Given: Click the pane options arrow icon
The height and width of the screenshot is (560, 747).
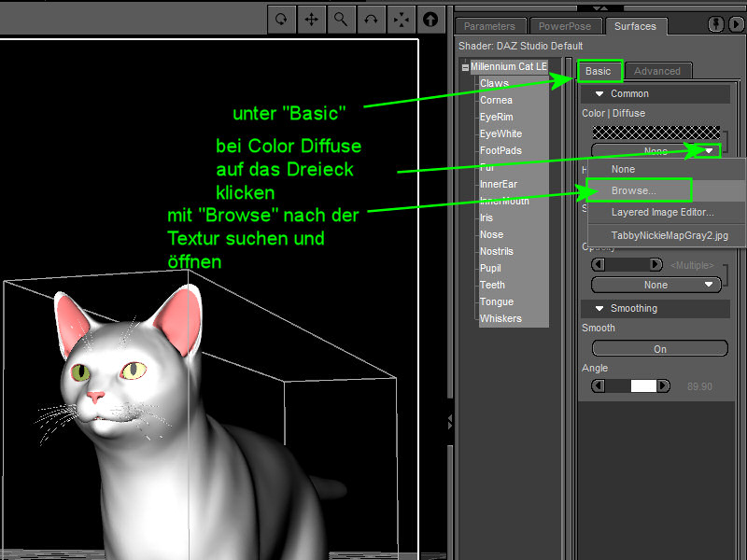Looking at the screenshot, I should click(x=736, y=24).
